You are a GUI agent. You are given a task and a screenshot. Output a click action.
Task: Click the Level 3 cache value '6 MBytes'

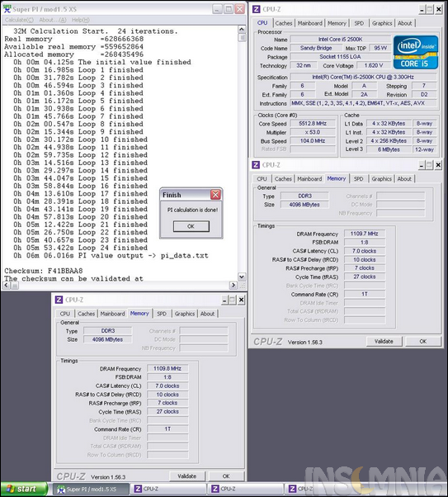(389, 149)
